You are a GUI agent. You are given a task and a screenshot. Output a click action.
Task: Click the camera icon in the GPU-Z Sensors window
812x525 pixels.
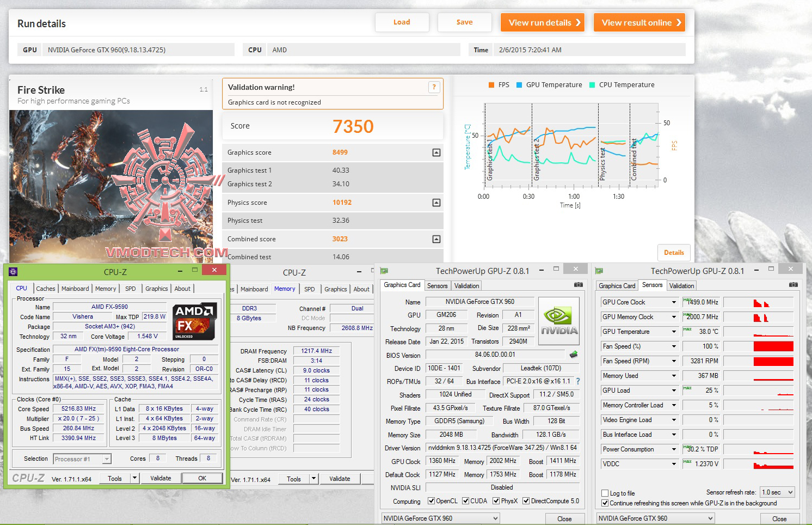pos(793,285)
